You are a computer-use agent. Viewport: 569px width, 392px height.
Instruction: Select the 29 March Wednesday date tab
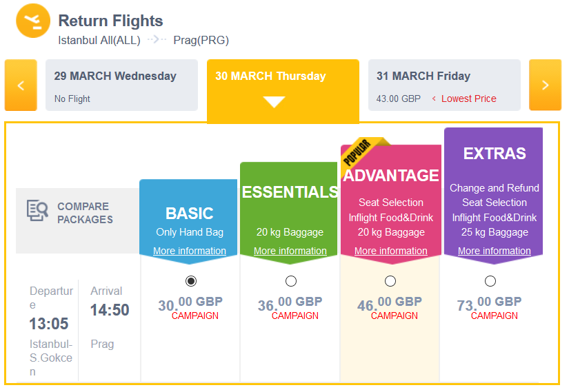pos(121,85)
